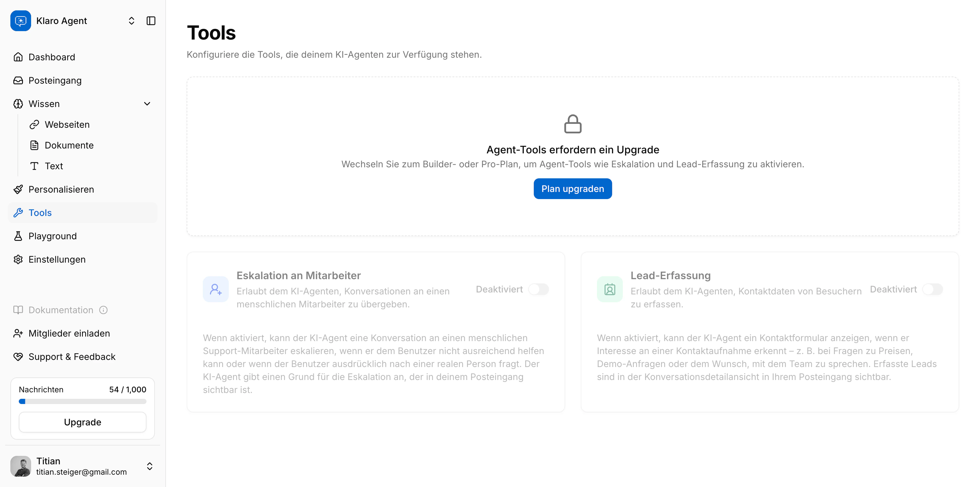Open the Webseiten knowledge source
The height and width of the screenshot is (487, 980).
tap(67, 124)
